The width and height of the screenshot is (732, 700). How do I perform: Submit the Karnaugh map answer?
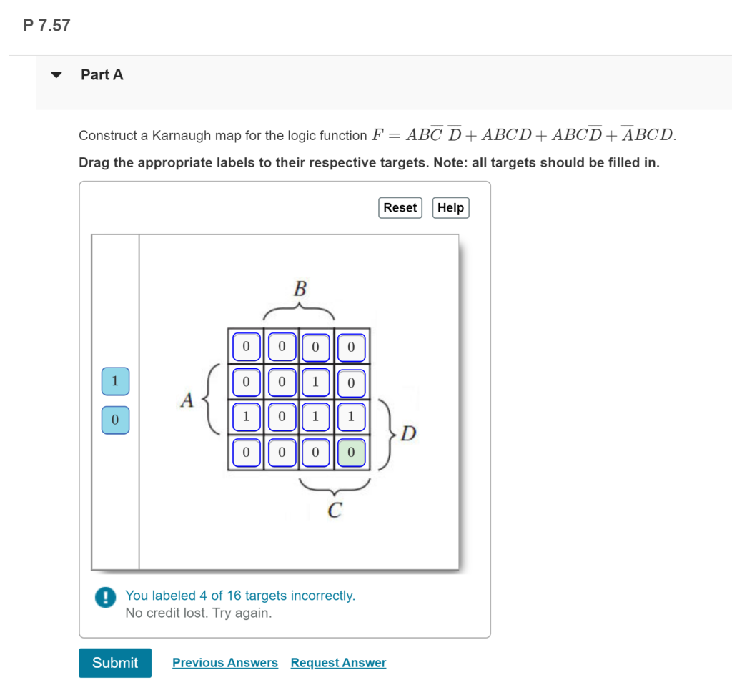pos(114,663)
